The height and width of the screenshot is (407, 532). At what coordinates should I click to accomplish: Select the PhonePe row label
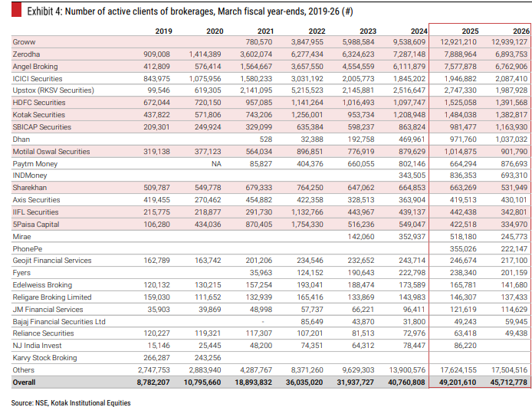[28, 249]
